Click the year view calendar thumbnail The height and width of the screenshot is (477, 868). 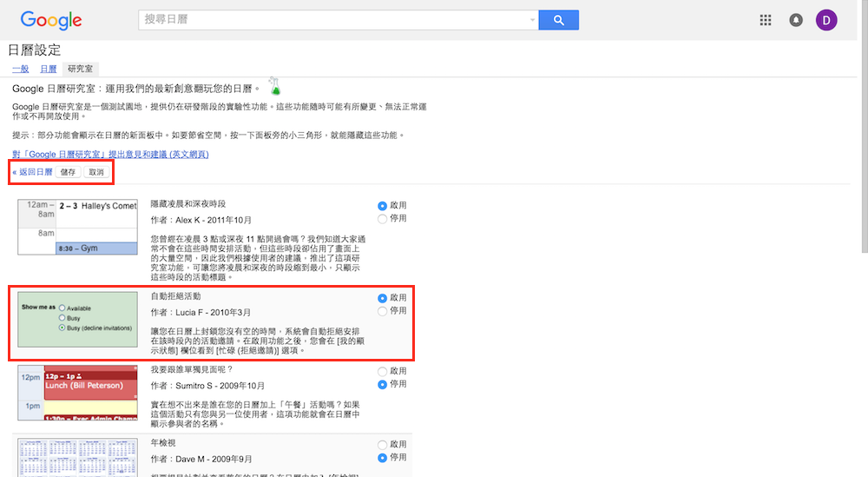[x=77, y=458]
